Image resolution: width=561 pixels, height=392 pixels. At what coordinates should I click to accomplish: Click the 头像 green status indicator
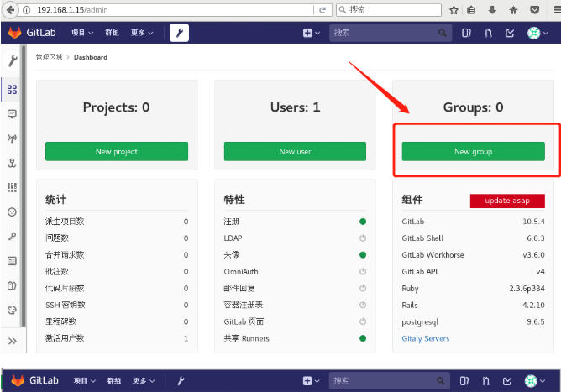pyautogui.click(x=363, y=254)
